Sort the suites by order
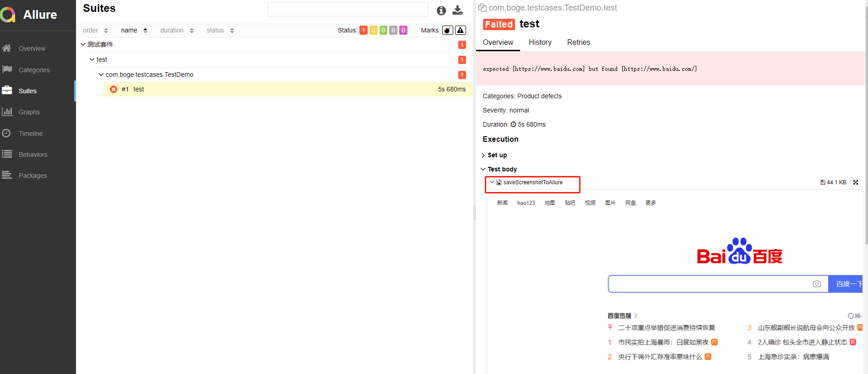Image resolution: width=868 pixels, height=374 pixels. click(x=95, y=30)
